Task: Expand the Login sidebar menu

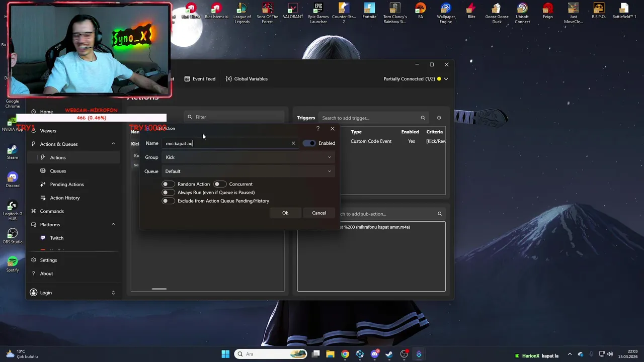Action: (113, 293)
